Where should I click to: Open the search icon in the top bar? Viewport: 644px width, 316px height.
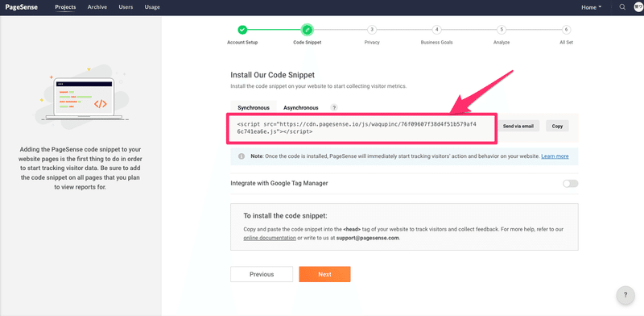click(x=622, y=7)
